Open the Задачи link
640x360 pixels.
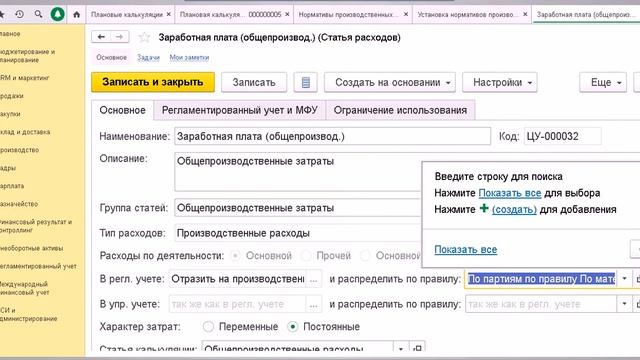148,58
